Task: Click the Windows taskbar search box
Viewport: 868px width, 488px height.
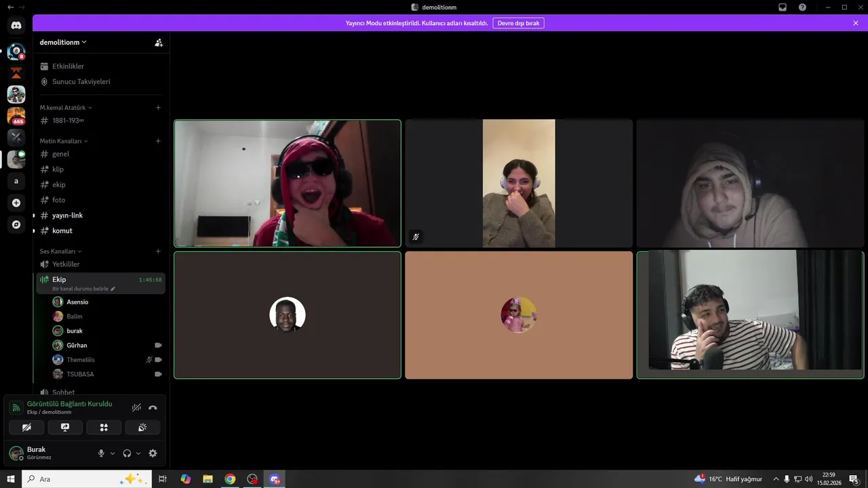Action: coord(87,479)
